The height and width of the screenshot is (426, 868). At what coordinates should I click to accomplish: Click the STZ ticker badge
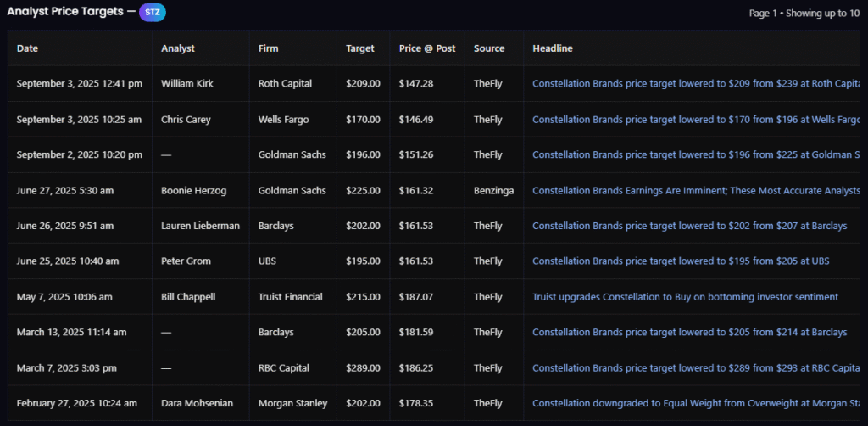click(x=153, y=13)
